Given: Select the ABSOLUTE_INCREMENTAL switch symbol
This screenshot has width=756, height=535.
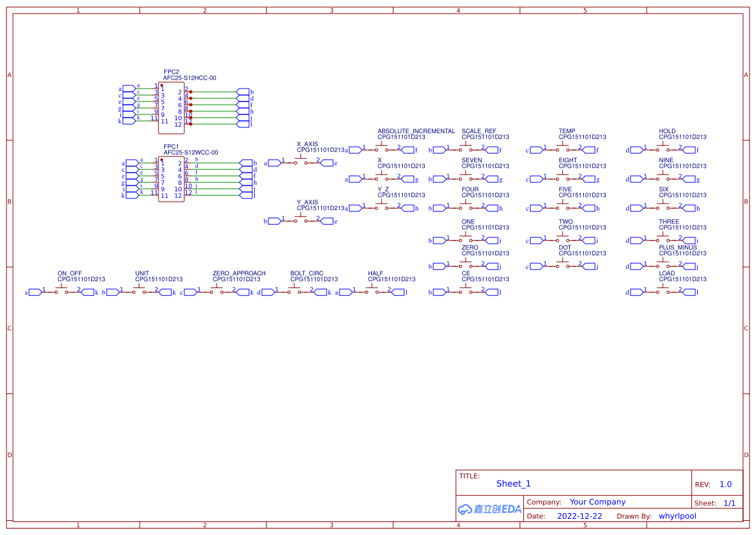Looking at the screenshot, I should 383,149.
